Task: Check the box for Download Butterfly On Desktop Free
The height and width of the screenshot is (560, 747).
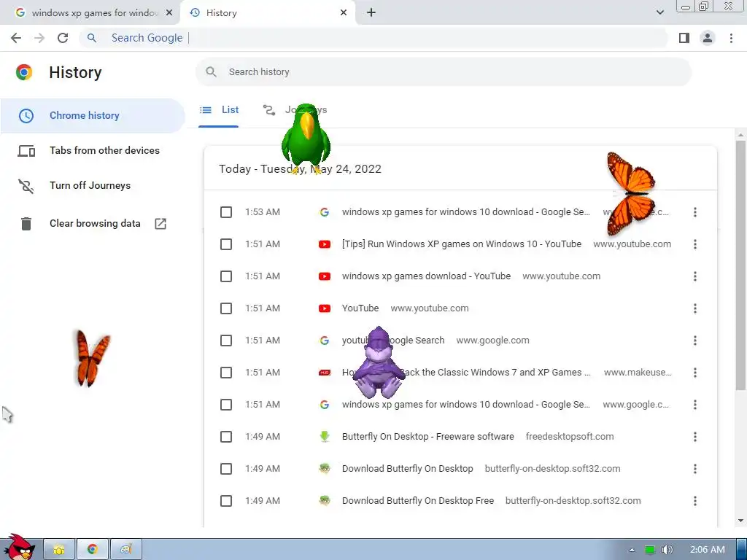Action: 226,501
